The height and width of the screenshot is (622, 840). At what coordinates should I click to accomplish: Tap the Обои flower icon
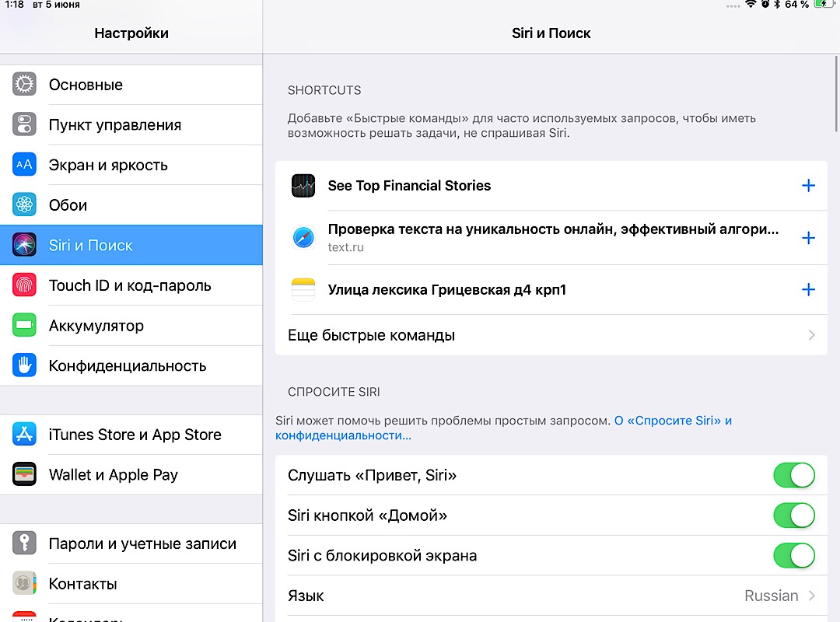pyautogui.click(x=25, y=205)
